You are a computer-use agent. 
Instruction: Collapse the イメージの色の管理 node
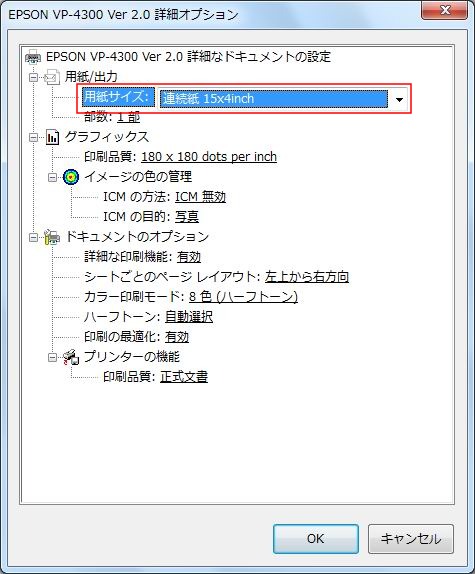52,178
